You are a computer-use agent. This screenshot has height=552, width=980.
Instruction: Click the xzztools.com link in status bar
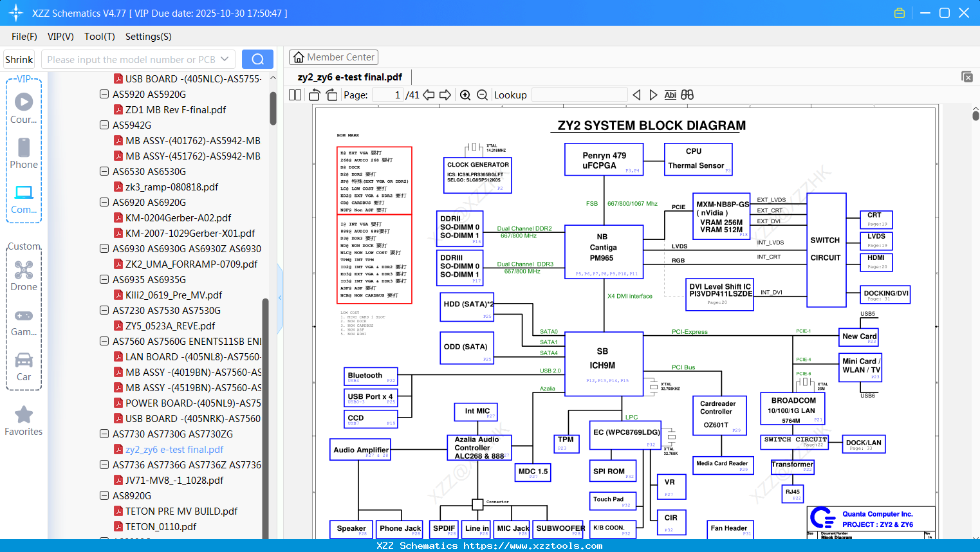(533, 546)
